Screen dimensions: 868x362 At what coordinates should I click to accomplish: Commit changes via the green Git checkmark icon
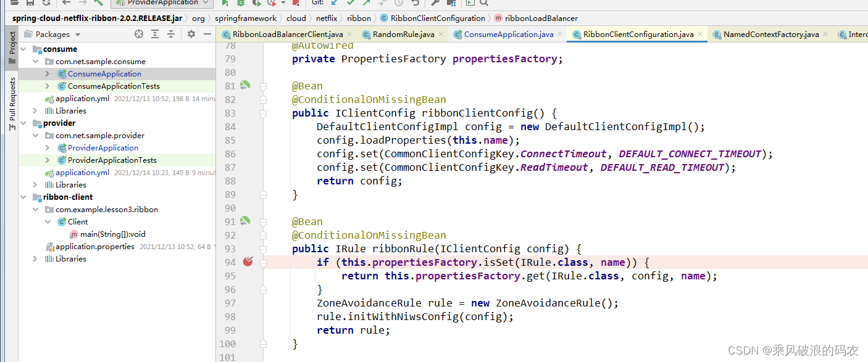[x=349, y=3]
